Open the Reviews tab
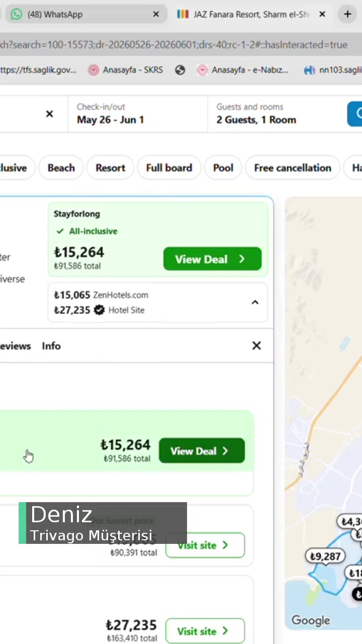362x644 pixels. [15, 346]
